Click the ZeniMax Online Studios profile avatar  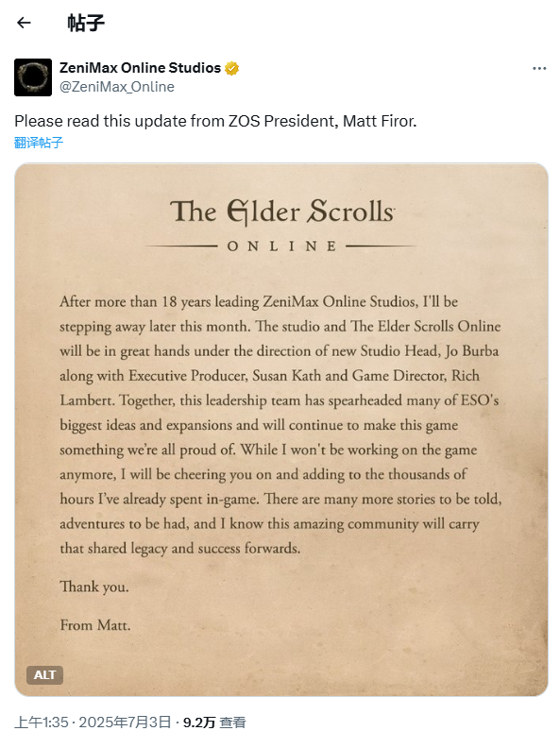tap(33, 77)
